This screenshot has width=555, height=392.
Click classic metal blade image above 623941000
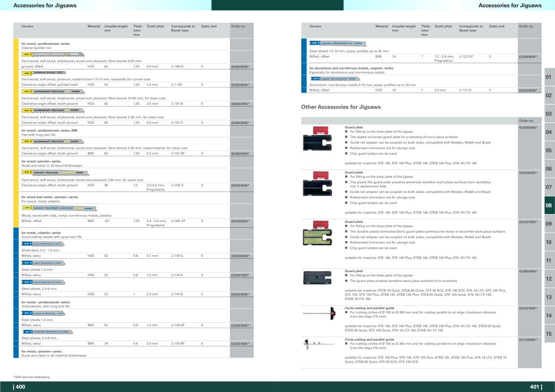pos(43,263)
